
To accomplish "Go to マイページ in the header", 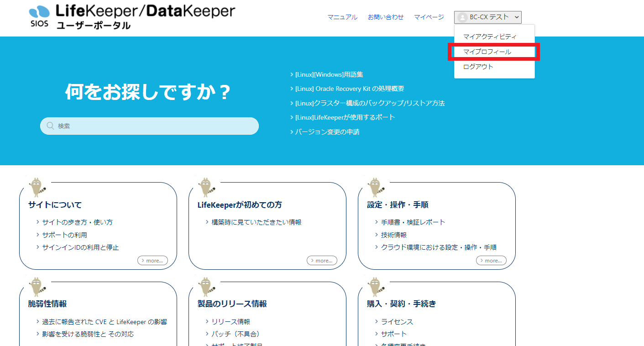I will pos(429,17).
